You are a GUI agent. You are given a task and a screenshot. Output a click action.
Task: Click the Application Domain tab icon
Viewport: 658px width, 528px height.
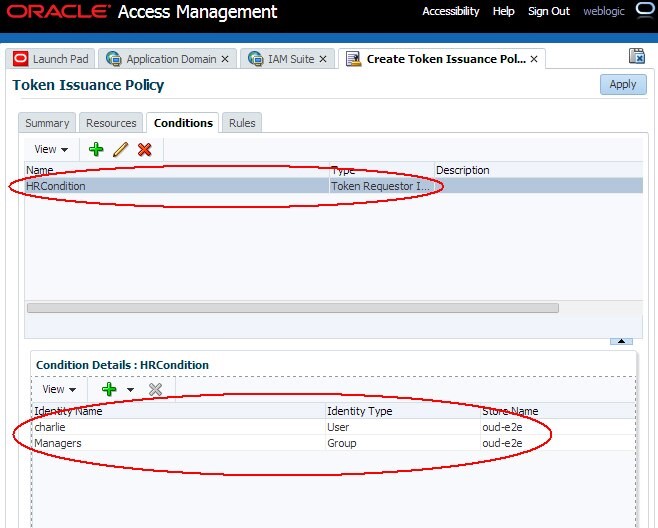coord(114,59)
